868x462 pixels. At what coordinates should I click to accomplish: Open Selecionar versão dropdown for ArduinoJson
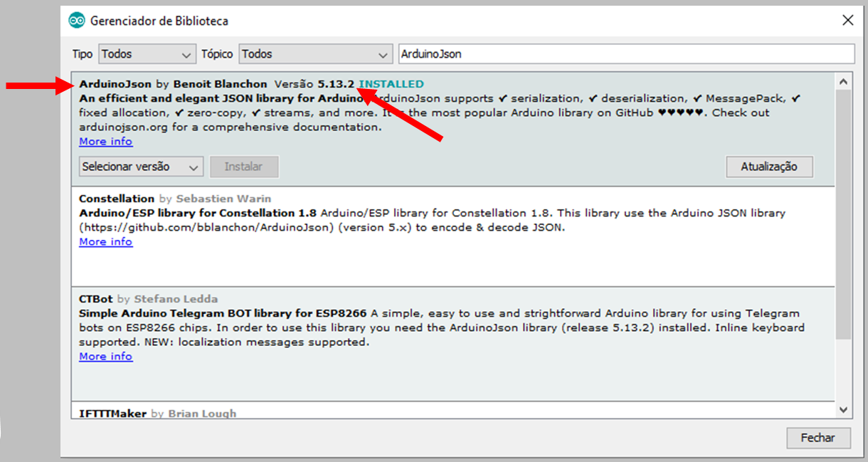pos(141,167)
